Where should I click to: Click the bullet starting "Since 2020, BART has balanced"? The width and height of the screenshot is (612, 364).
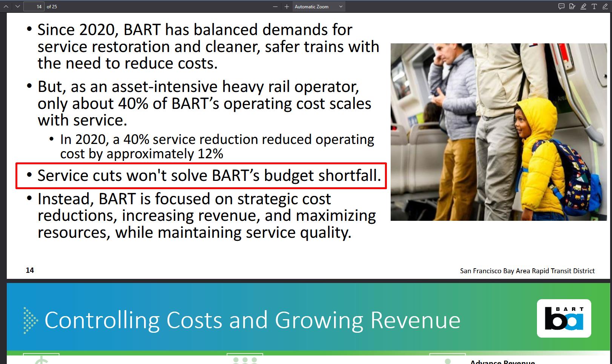(x=208, y=46)
